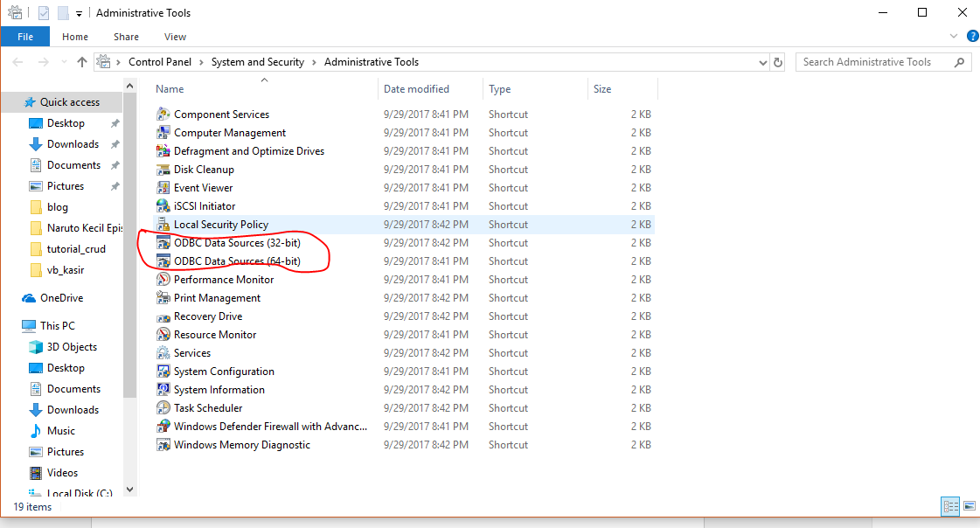
Task: Select the Event Viewer icon
Action: [163, 187]
